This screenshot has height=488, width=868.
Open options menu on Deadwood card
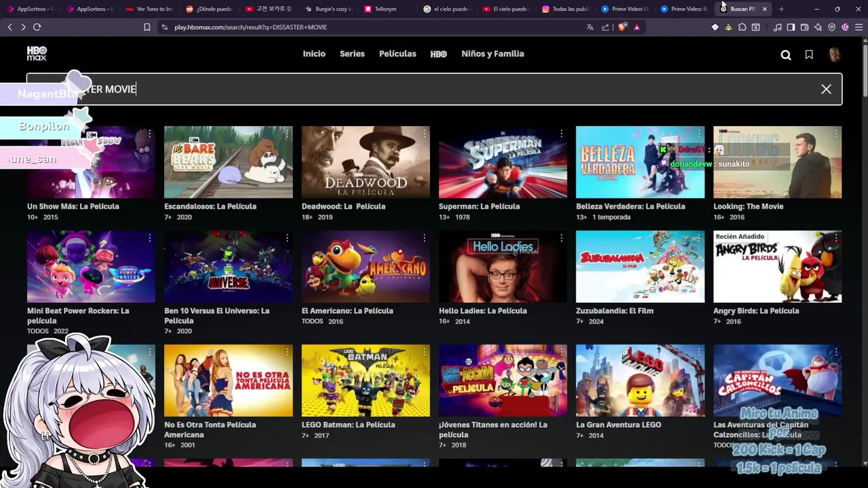(425, 134)
